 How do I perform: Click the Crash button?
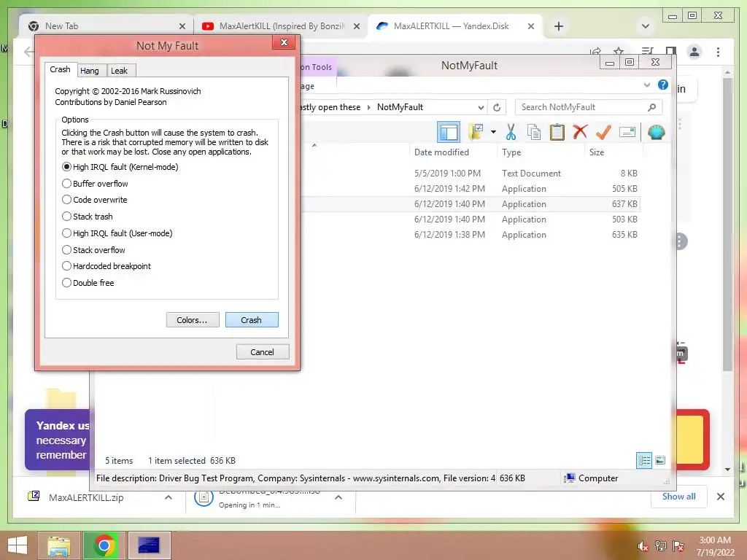coord(251,320)
